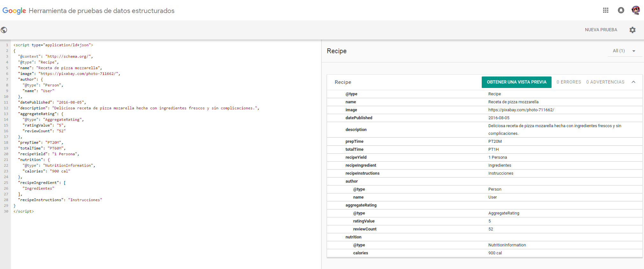Click the NUEVA PRUEBA button
Screen dimensions: 644x269
(x=601, y=30)
